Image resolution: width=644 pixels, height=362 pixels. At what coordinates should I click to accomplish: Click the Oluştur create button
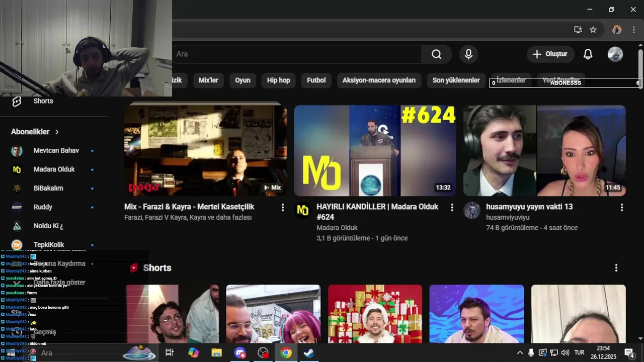coord(550,54)
